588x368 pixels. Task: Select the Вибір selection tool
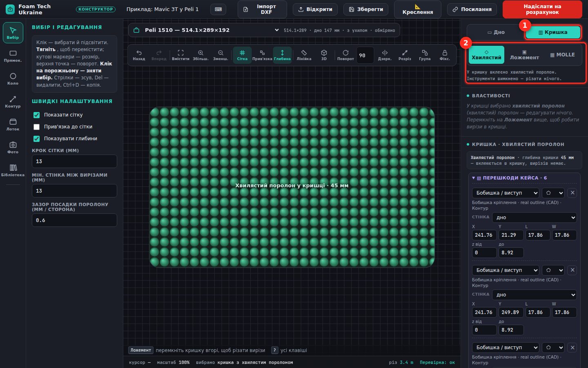coord(13,33)
